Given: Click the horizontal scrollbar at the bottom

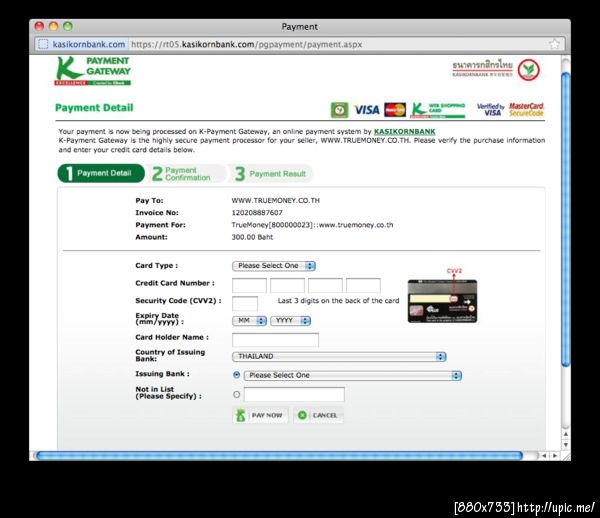Looking at the screenshot, I should point(279,456).
